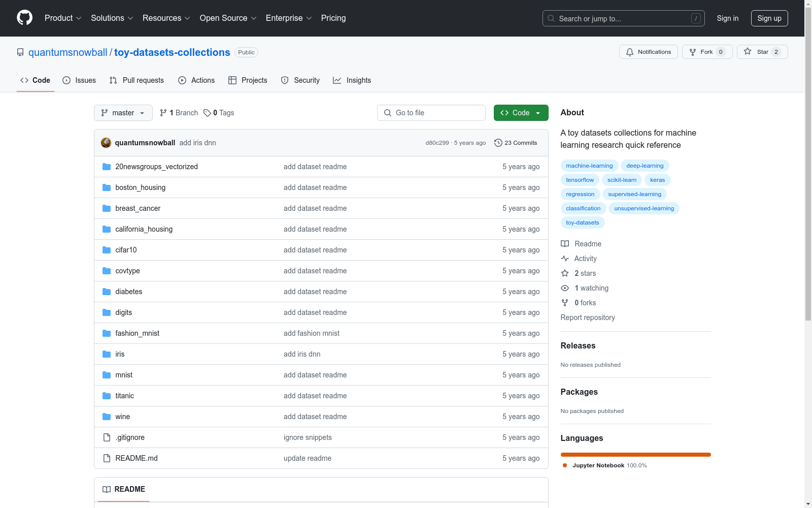Click the unsupervised-learning topic tag
The width and height of the screenshot is (812, 508).
(x=644, y=208)
